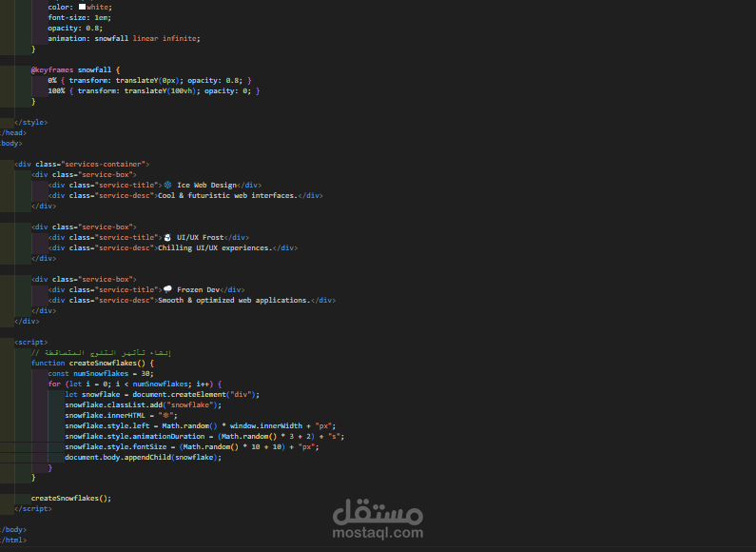Click the "const numSnowflakes = 30;" line
756x552 pixels.
click(x=101, y=373)
